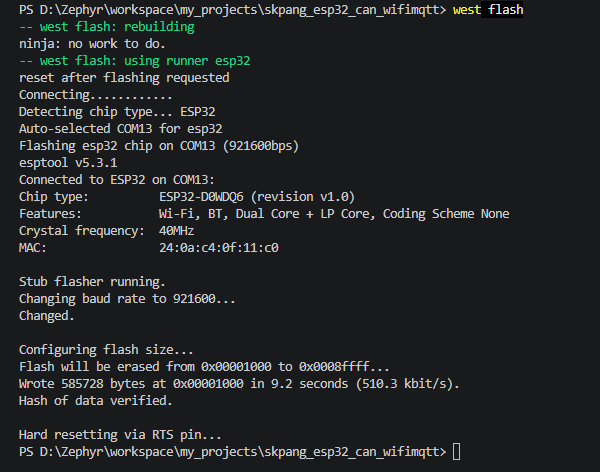The image size is (600, 472).
Task: Click the 'Hard resetting via RTS pin...' line
Action: (120, 435)
